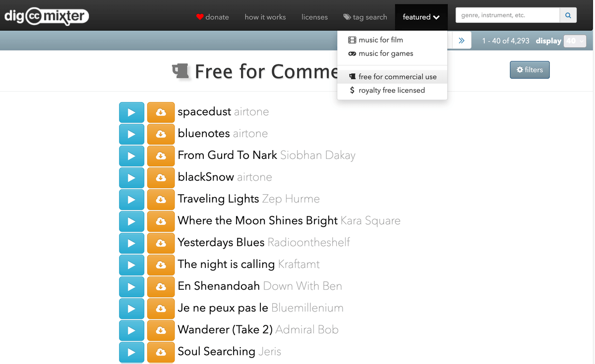This screenshot has width=595, height=364.
Task: Open artist Siobhan Dakay's page
Action: [x=317, y=156]
